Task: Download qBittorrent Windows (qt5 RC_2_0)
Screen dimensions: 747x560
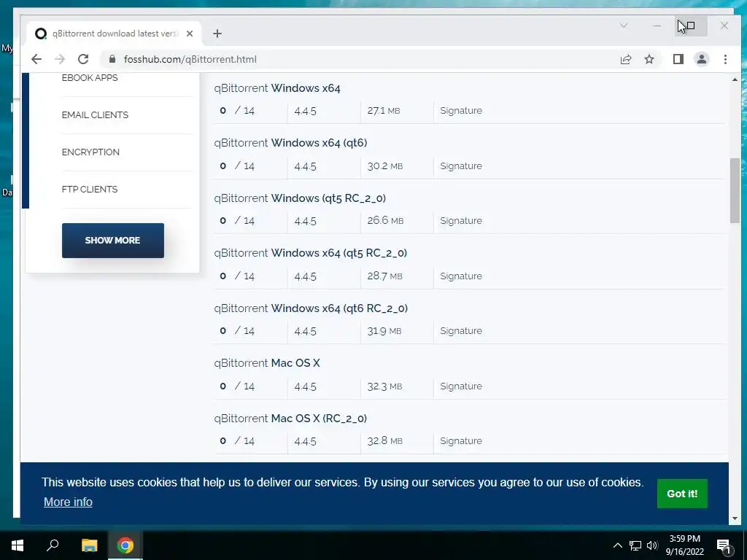Action: click(300, 198)
